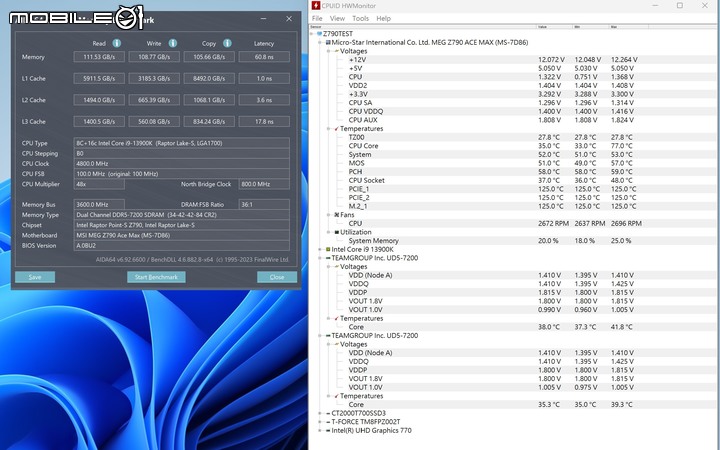
Task: Click the Z790TEST computer icon
Action: (x=319, y=34)
